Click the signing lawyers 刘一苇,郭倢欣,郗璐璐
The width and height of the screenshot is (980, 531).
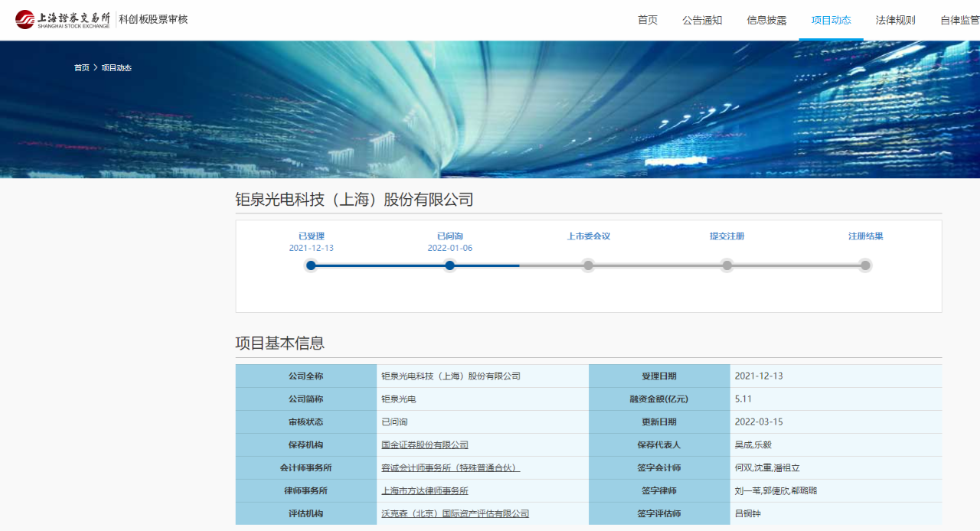coord(776,490)
